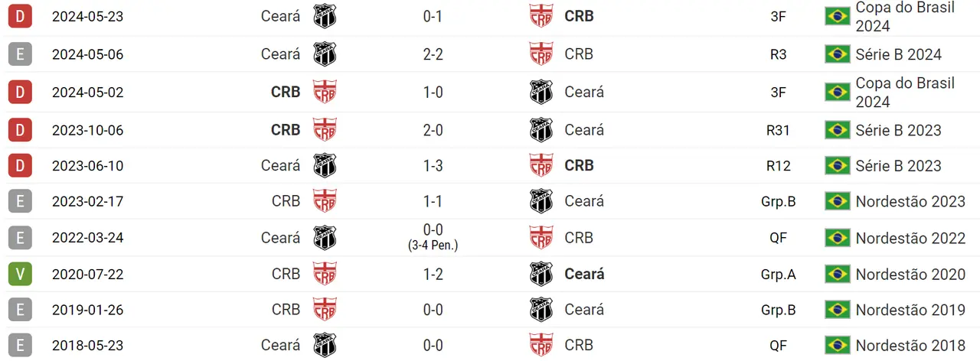The height and width of the screenshot is (361, 980).
Task: Click Ceará crest in the 2024-05-23 row
Action: tap(325, 17)
